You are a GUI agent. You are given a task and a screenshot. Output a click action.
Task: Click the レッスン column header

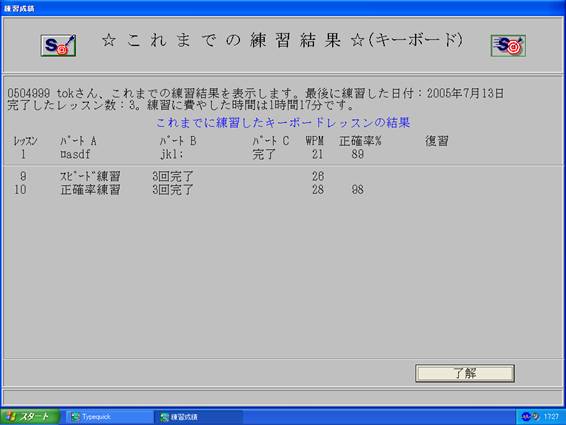(x=25, y=141)
